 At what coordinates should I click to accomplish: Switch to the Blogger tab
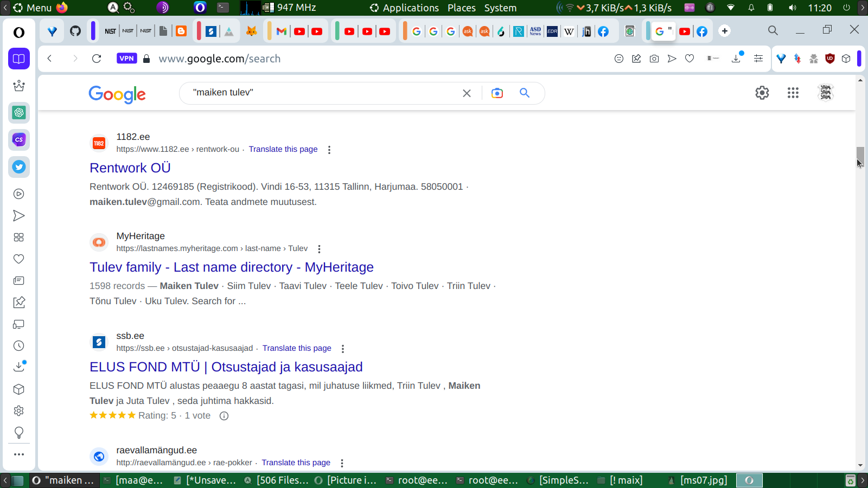pyautogui.click(x=181, y=31)
